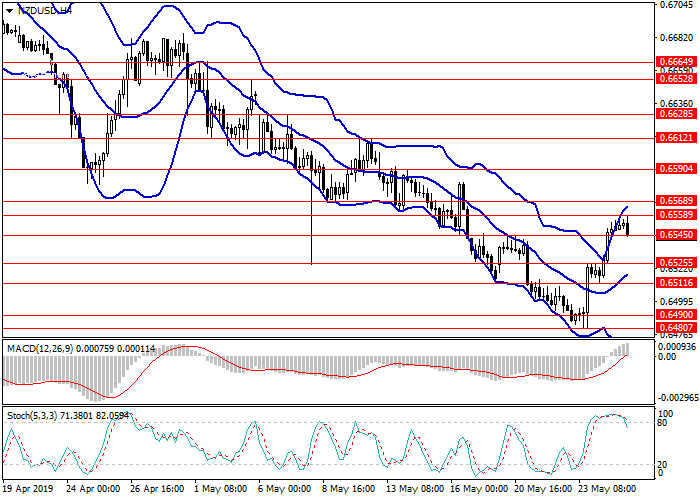The height and width of the screenshot is (500, 700).
Task: Click the 0.66649 red price label
Action: click(x=676, y=61)
